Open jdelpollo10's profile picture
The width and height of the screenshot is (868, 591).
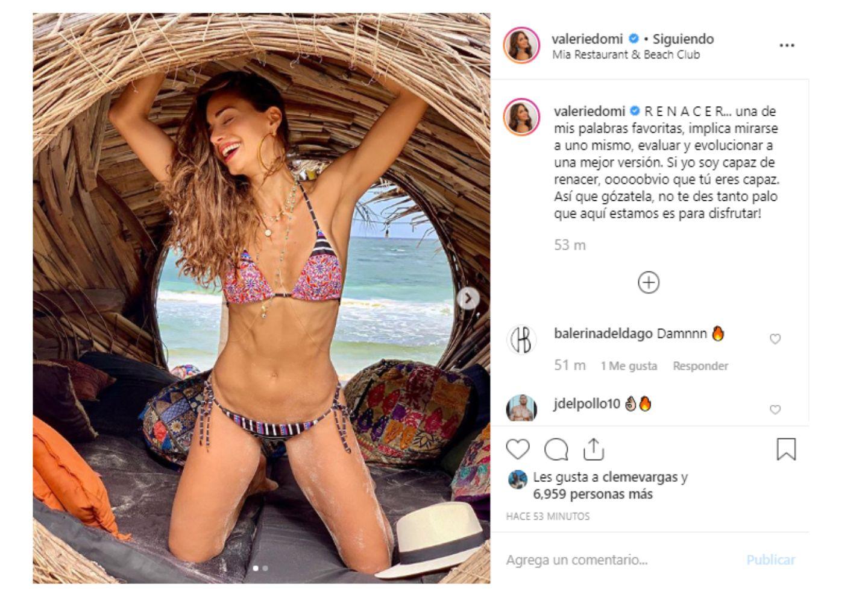tap(521, 409)
